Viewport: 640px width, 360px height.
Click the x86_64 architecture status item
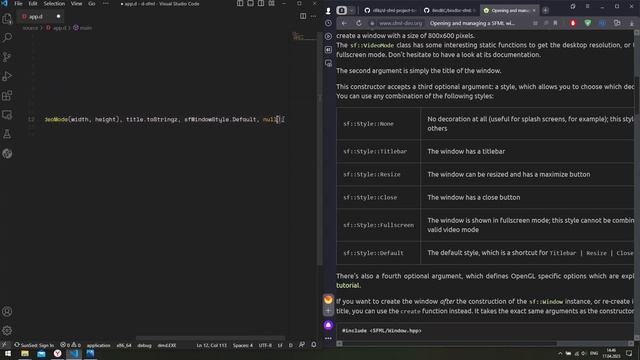(x=124, y=345)
